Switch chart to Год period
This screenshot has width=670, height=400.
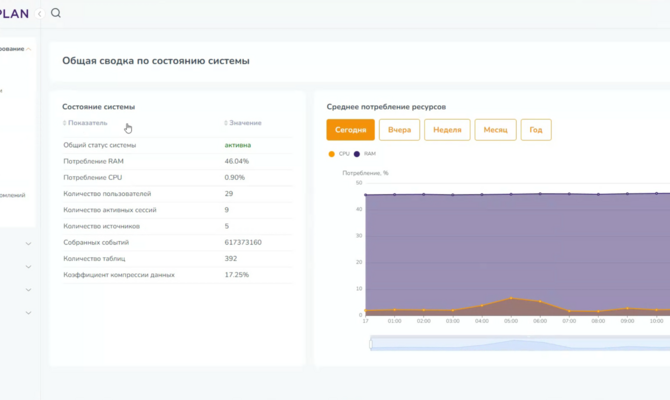[536, 130]
